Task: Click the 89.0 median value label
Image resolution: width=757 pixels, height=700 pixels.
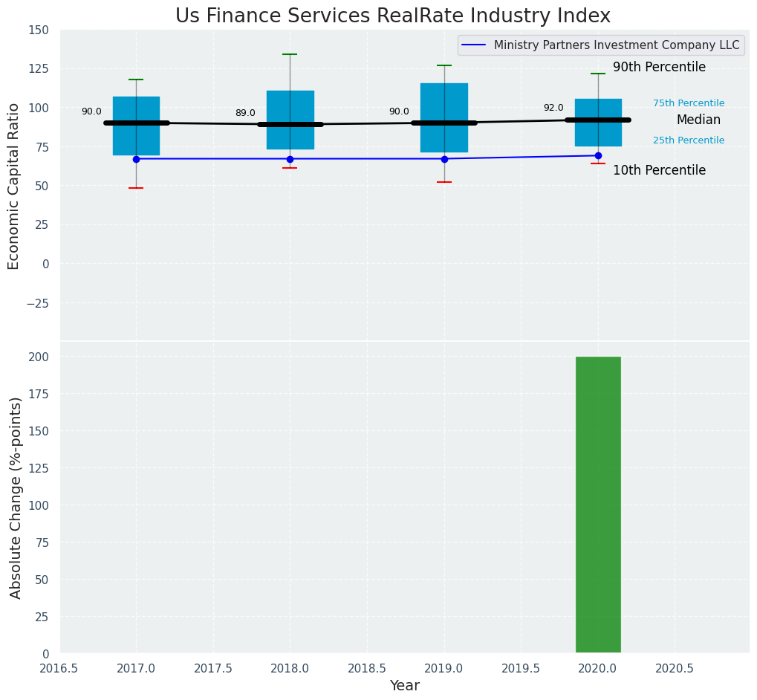Action: click(245, 113)
